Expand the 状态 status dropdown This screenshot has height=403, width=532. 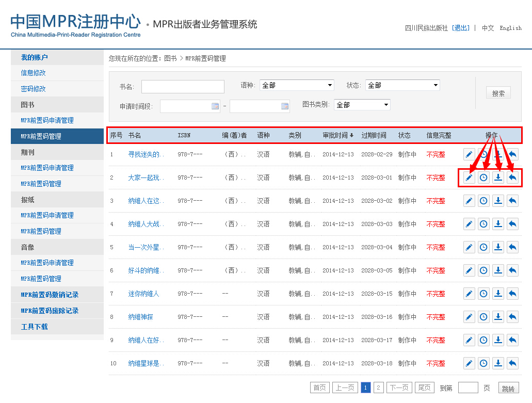402,85
